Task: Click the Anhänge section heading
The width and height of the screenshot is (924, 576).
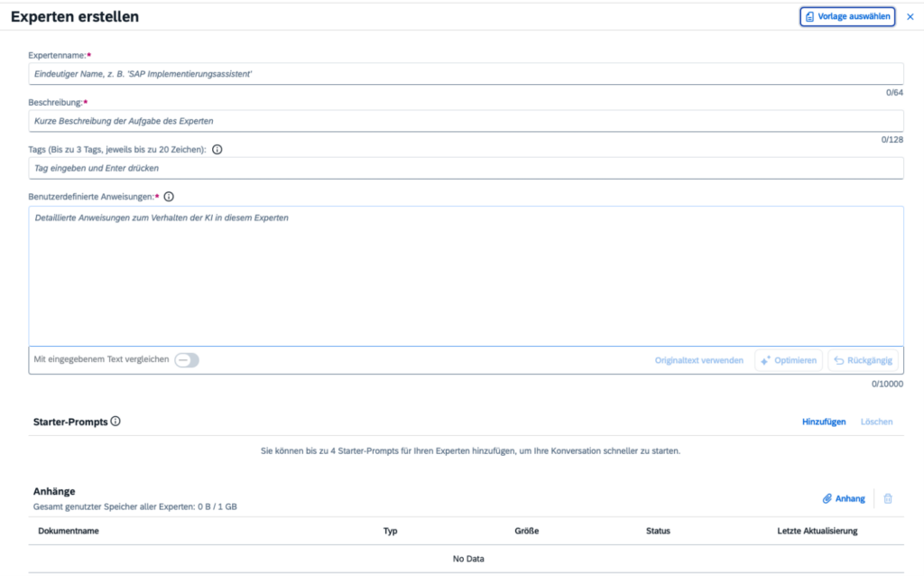Action: (54, 491)
